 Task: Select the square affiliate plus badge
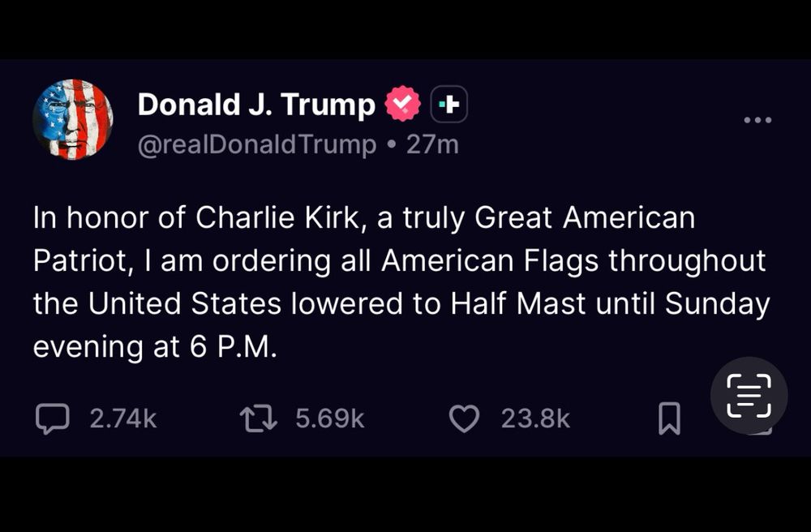pos(447,104)
